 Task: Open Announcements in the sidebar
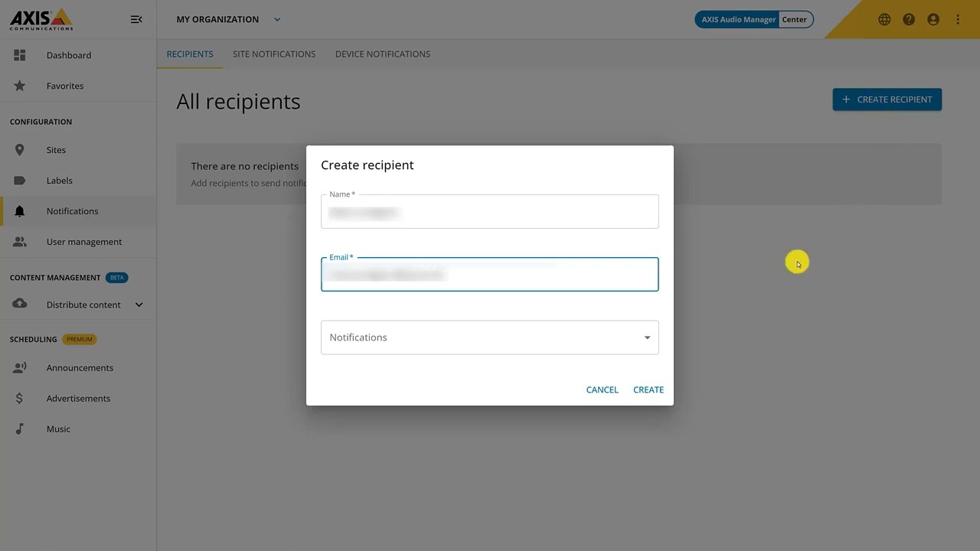click(x=78, y=368)
